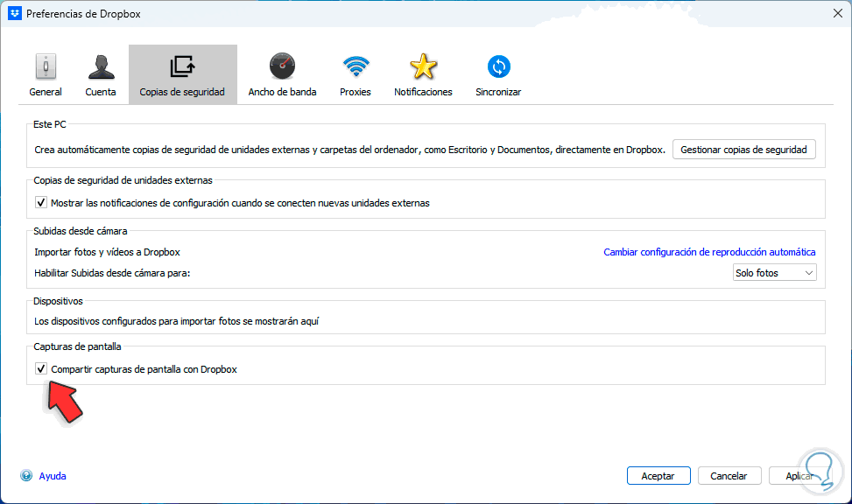The width and height of the screenshot is (852, 504).
Task: Switch to the Notificaciones tab label
Action: 423,92
